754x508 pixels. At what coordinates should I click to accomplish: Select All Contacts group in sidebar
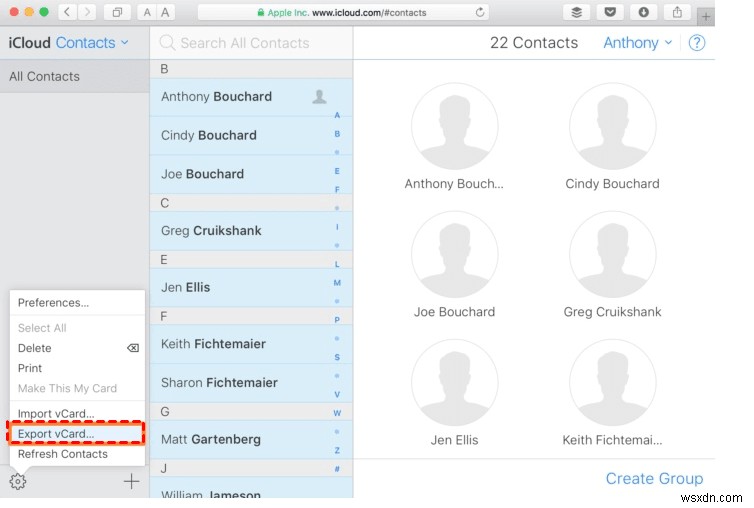point(75,76)
